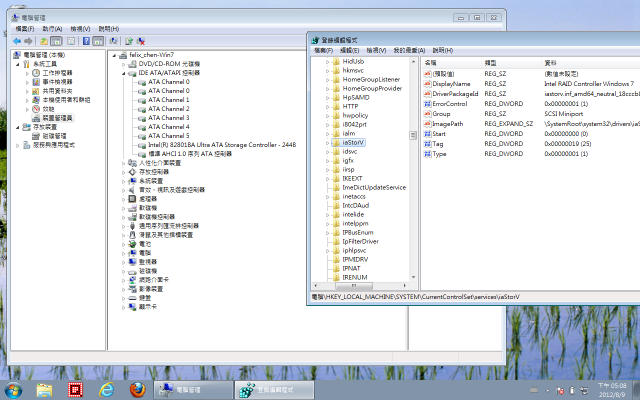This screenshot has width=640, height=400.
Task: Click the processor chip icon beside 處理器
Action: click(132, 199)
